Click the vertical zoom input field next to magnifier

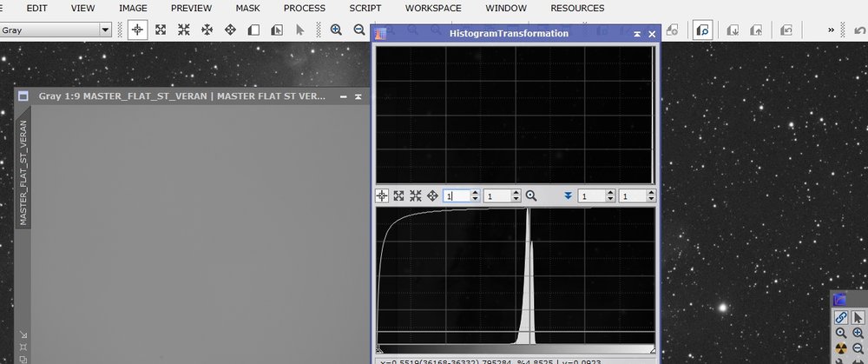(497, 195)
